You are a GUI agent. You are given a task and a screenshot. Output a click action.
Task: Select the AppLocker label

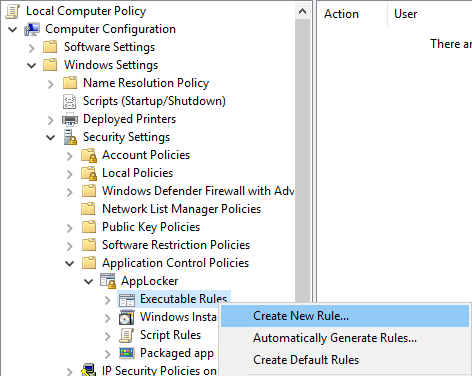[149, 281]
